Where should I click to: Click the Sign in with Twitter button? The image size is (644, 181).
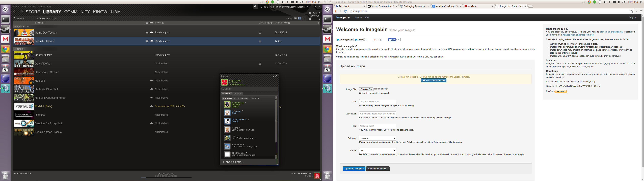click(x=434, y=80)
